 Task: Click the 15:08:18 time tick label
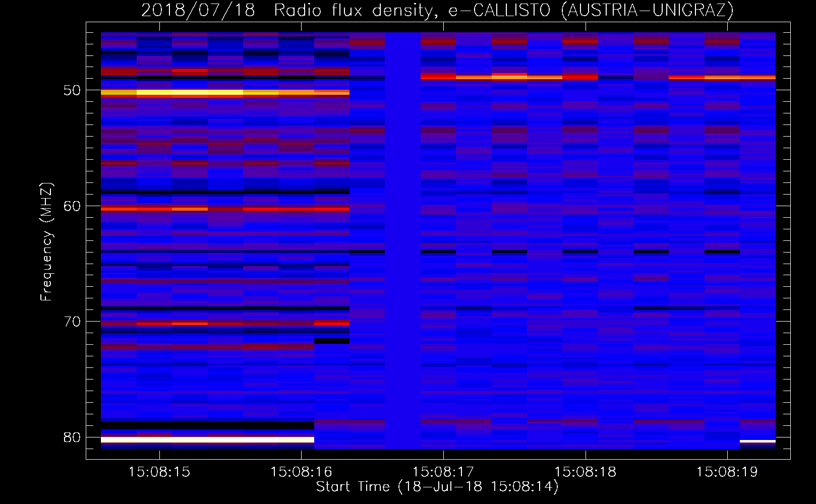585,472
